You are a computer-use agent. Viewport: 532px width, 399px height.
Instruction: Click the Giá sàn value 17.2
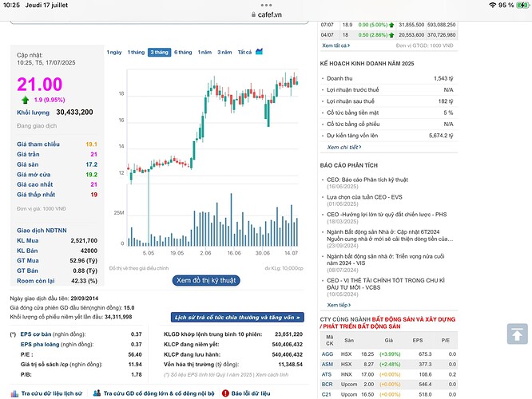[91, 164]
